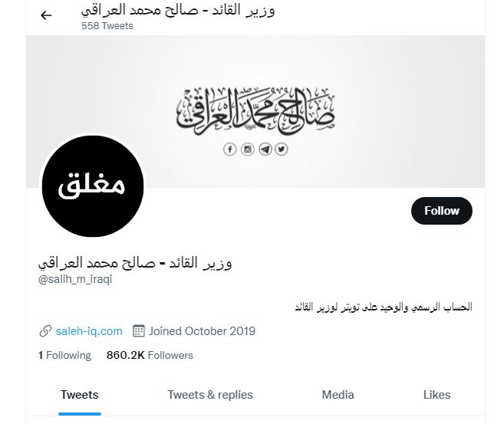Screen dimensions: 504x424
Task: Click the 558 Tweets count header
Action: click(107, 26)
